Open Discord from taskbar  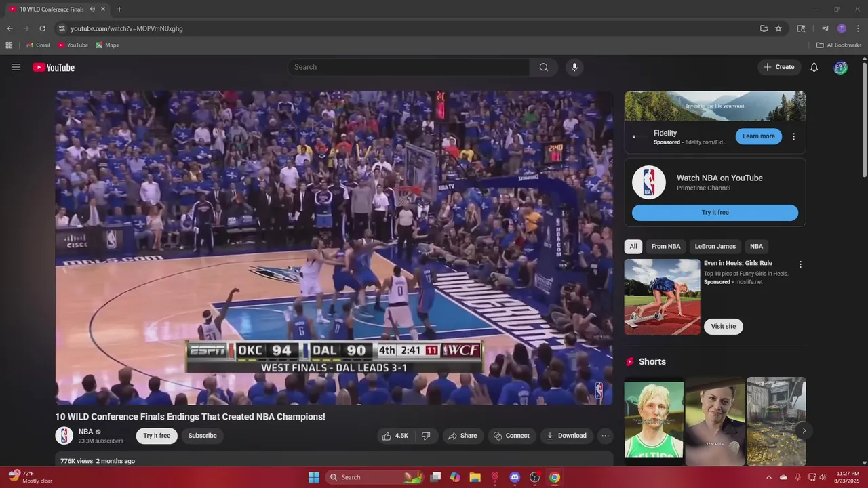(515, 477)
